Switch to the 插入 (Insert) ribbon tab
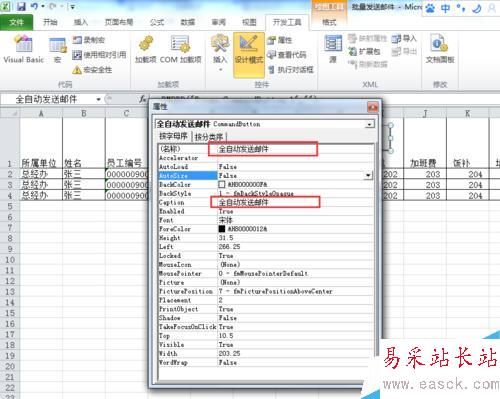This screenshot has height=399, width=500. pyautogui.click(x=81, y=22)
